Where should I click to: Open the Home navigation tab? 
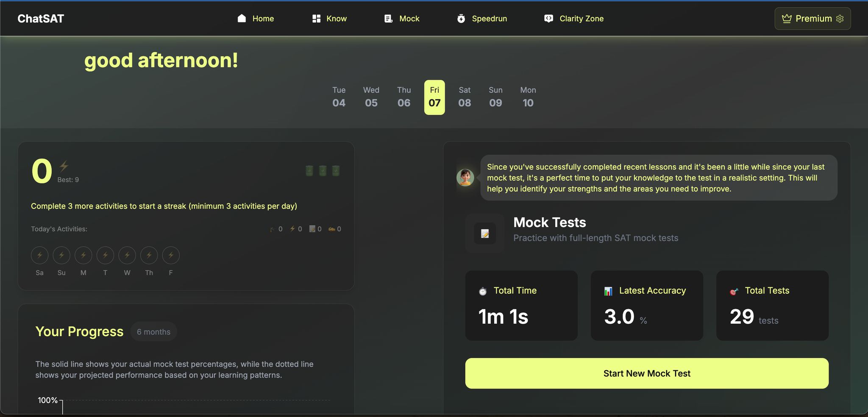click(256, 19)
